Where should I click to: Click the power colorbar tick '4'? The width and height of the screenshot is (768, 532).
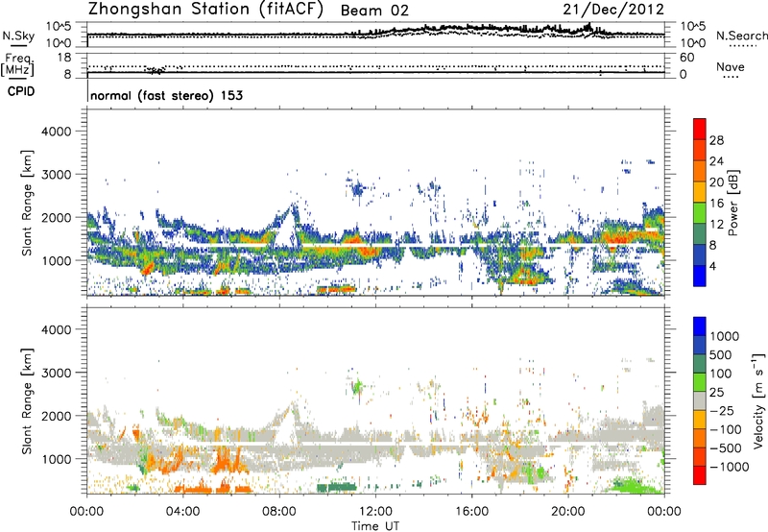[712, 267]
